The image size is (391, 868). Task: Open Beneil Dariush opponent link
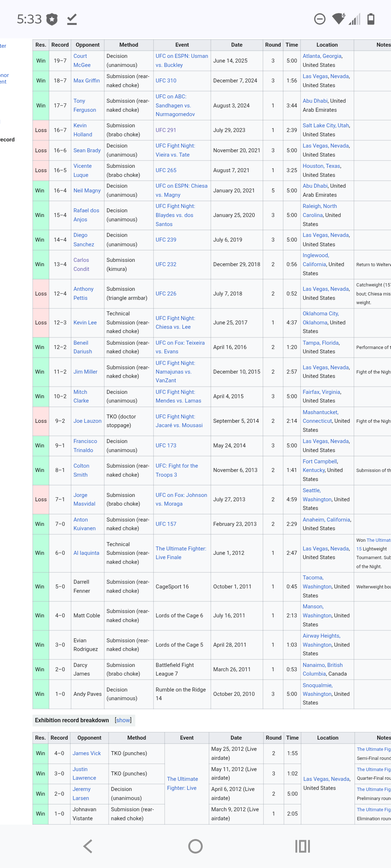83,347
